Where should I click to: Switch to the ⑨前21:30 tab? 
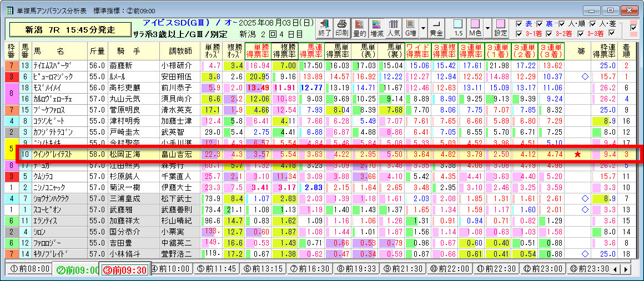(x=402, y=269)
